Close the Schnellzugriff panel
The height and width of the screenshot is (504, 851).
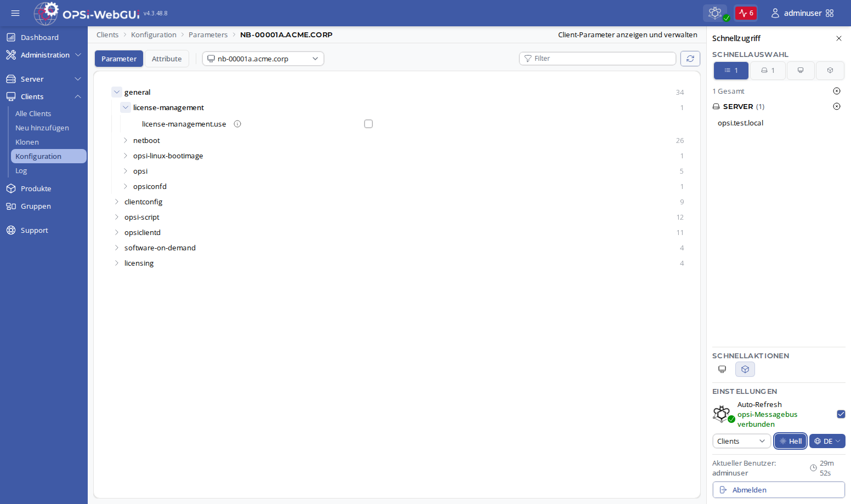839,38
